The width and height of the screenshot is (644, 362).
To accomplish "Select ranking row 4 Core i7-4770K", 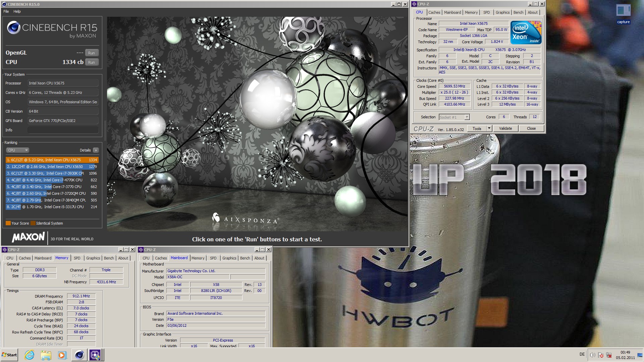I will click(x=52, y=180).
